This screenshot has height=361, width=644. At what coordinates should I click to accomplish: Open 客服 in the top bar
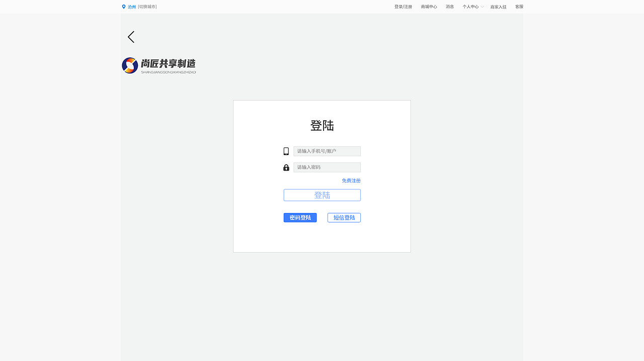(519, 7)
